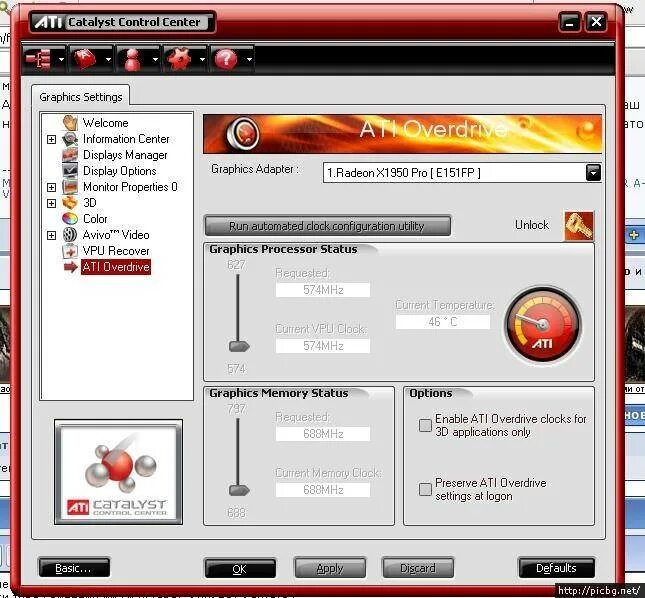Select Display Options in the tree
This screenshot has width=645, height=598.
pyautogui.click(x=119, y=171)
